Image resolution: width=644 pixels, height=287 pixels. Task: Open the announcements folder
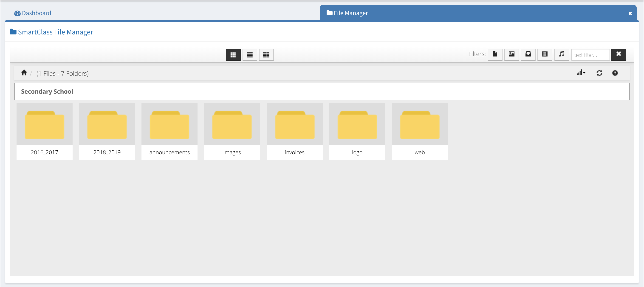(169, 131)
